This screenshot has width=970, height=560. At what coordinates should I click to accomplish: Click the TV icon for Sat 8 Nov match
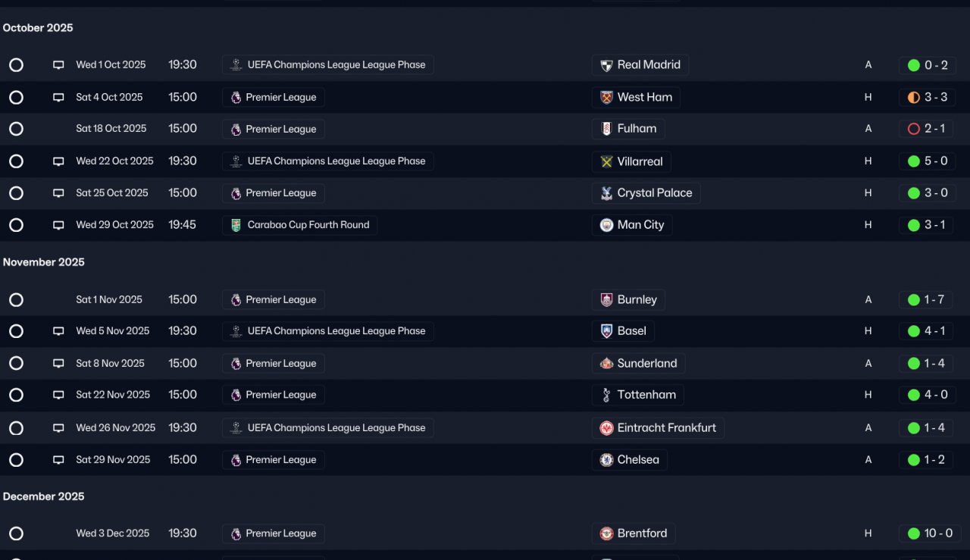tap(58, 364)
